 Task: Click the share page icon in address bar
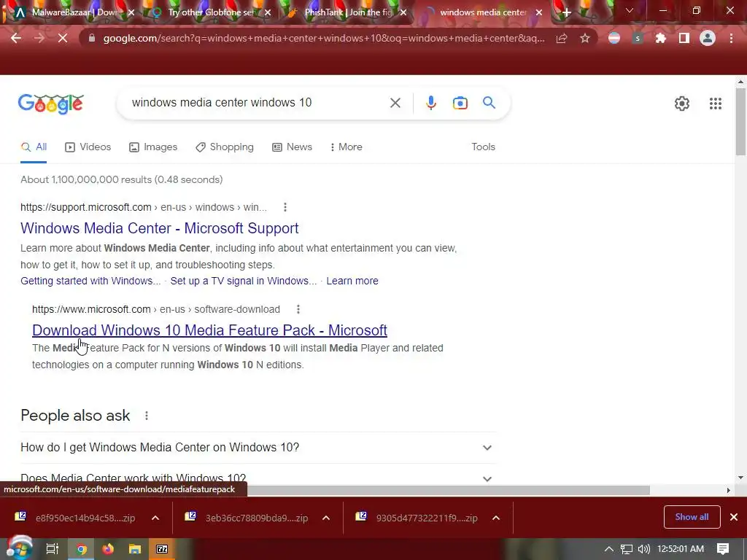click(562, 38)
